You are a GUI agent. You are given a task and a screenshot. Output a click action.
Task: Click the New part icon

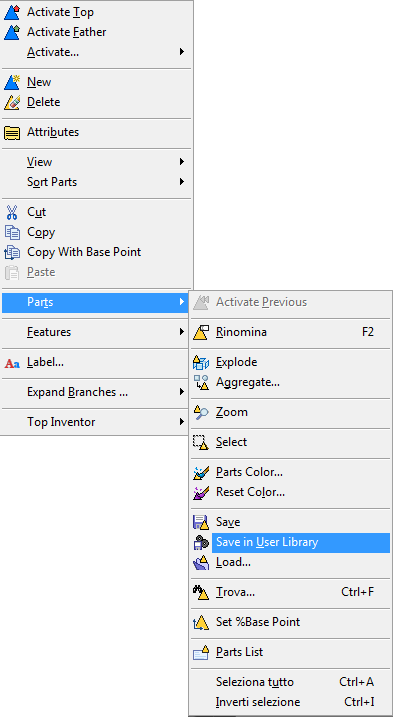coord(12,82)
